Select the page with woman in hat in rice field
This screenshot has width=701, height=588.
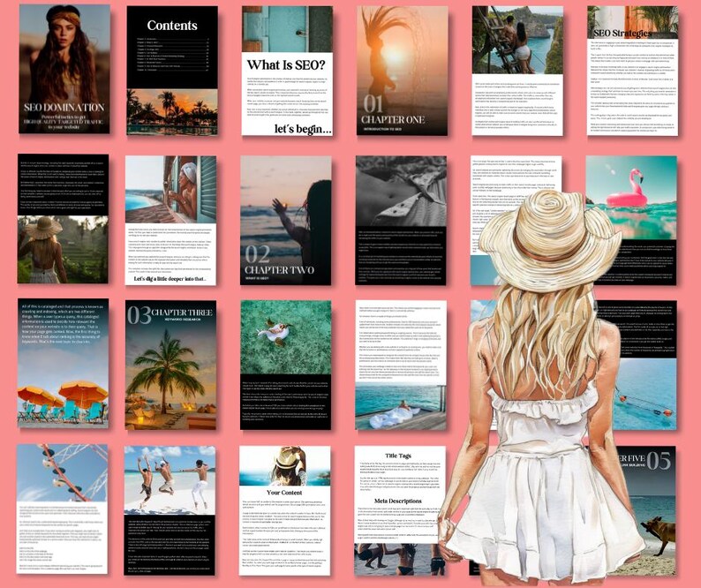(x=63, y=218)
